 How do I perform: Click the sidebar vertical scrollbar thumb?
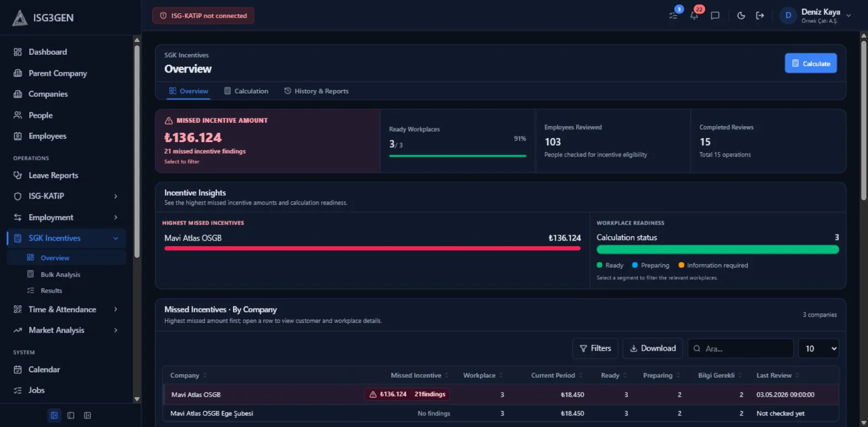pyautogui.click(x=137, y=150)
